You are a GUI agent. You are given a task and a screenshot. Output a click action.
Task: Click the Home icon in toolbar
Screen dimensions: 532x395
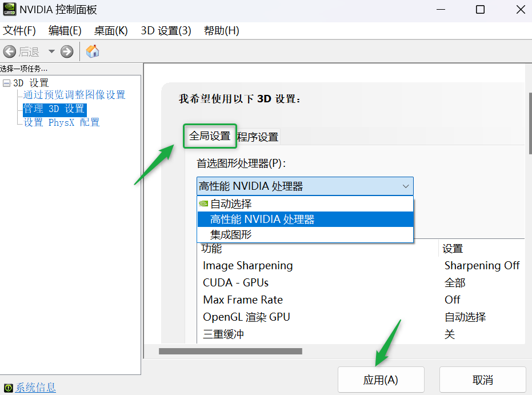click(x=93, y=51)
